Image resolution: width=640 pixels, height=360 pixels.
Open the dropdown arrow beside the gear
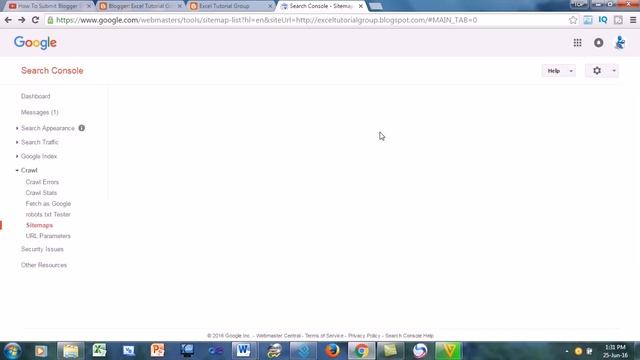pyautogui.click(x=614, y=71)
